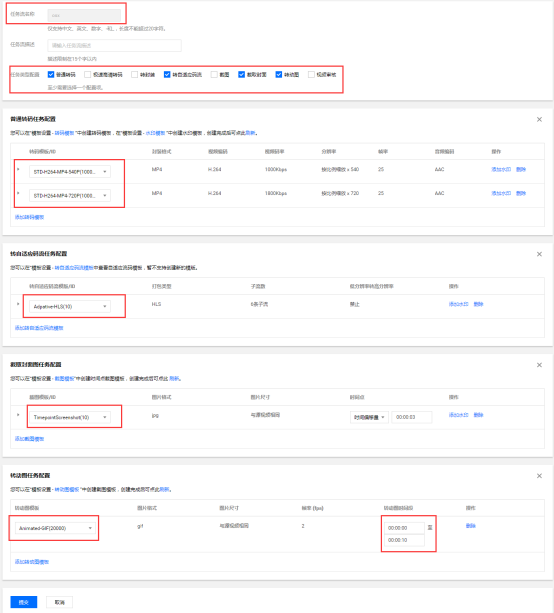Close the 转自适应码流任务配置 panel with X

point(539,254)
